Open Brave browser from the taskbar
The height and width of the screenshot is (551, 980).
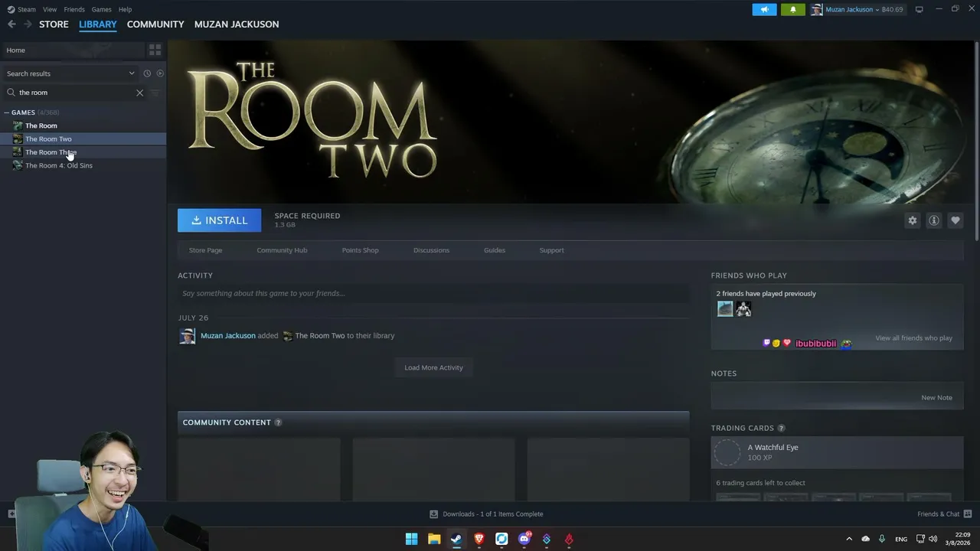pyautogui.click(x=479, y=539)
